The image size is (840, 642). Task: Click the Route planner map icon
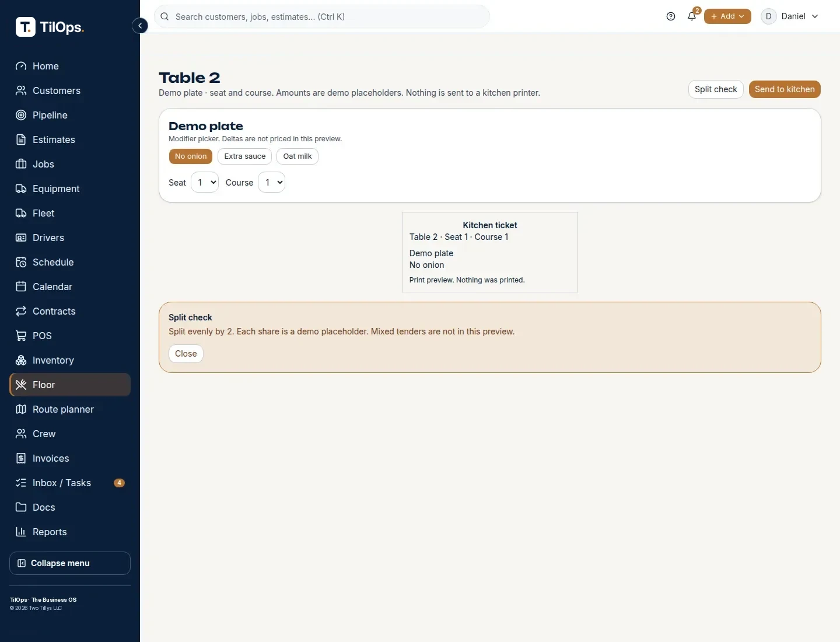[21, 409]
